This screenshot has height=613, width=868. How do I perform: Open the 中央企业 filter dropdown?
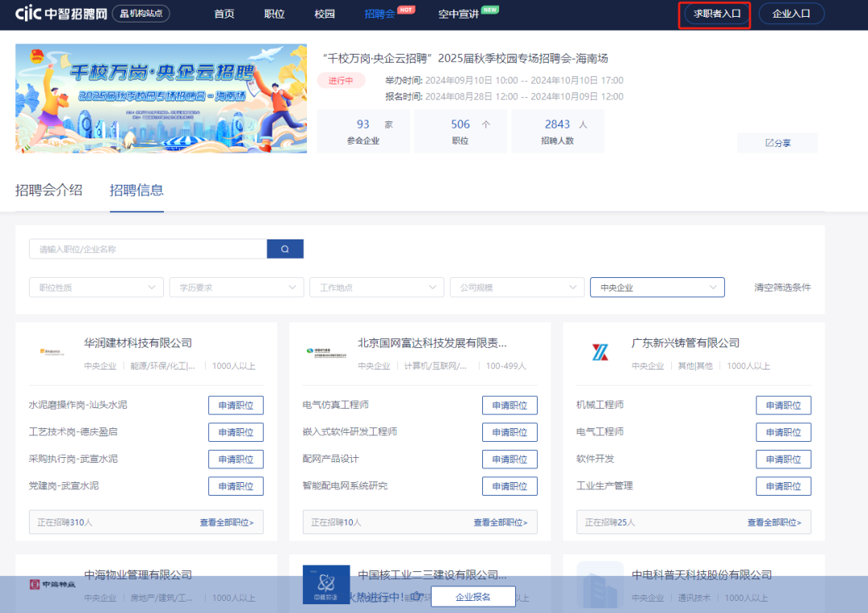click(657, 287)
